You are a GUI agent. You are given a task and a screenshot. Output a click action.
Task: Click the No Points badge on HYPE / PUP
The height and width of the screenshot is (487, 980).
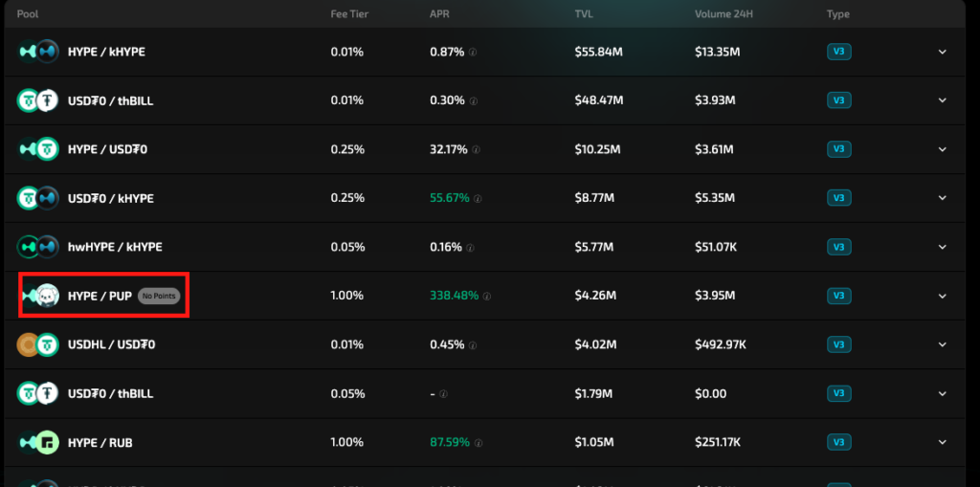[158, 297]
